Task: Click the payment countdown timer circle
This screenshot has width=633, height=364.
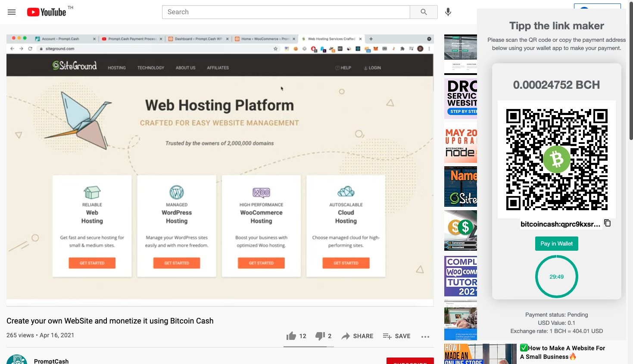Action: click(556, 277)
